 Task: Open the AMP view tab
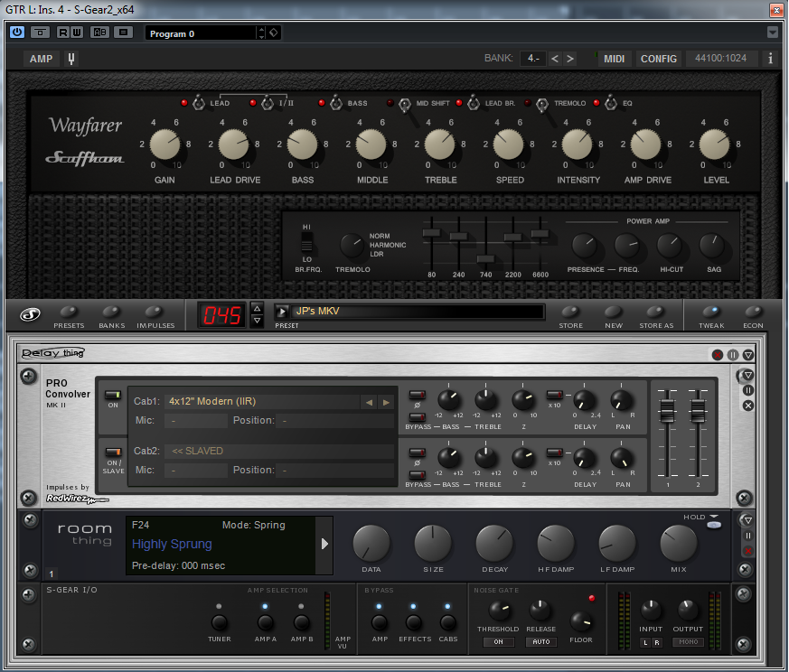tap(41, 59)
